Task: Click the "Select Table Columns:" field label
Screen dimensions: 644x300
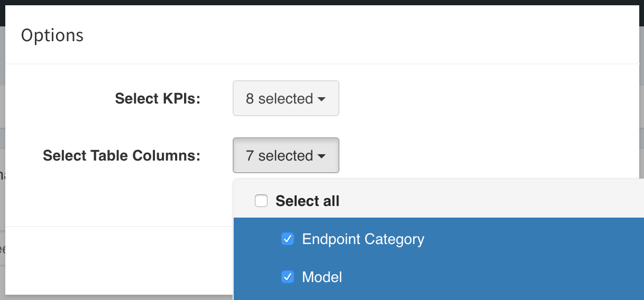Action: (122, 155)
